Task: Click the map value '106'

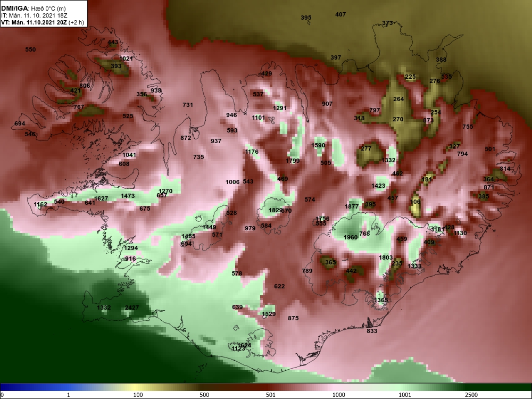Action: (415, 202)
